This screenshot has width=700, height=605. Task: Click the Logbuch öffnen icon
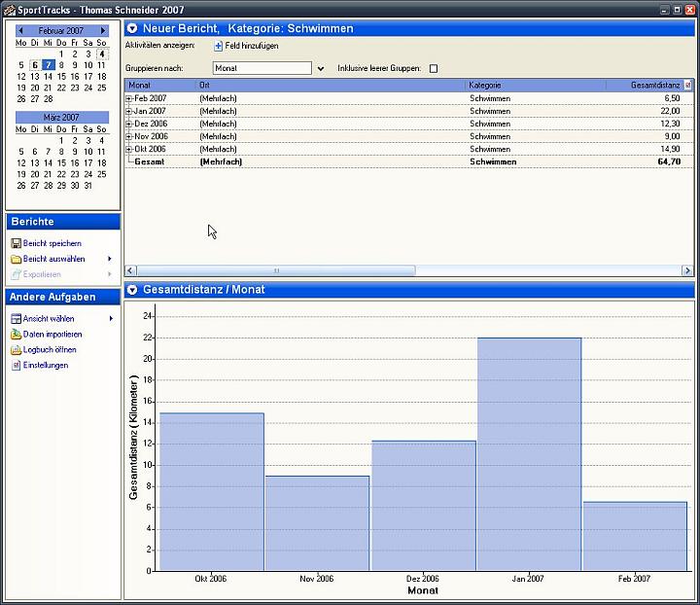click(16, 349)
